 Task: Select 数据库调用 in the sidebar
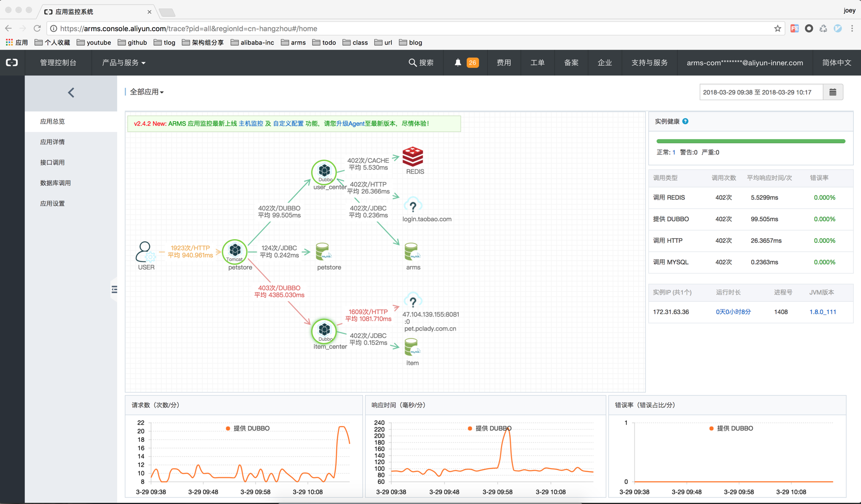click(71, 183)
